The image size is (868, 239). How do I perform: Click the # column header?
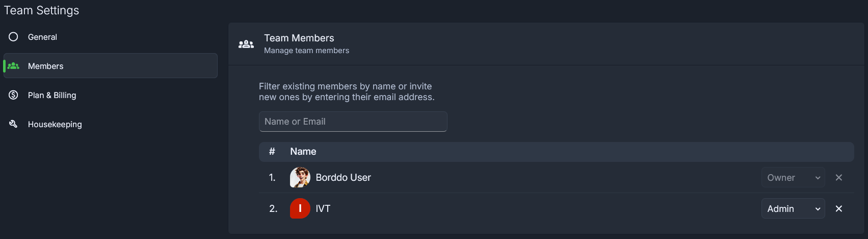272,152
